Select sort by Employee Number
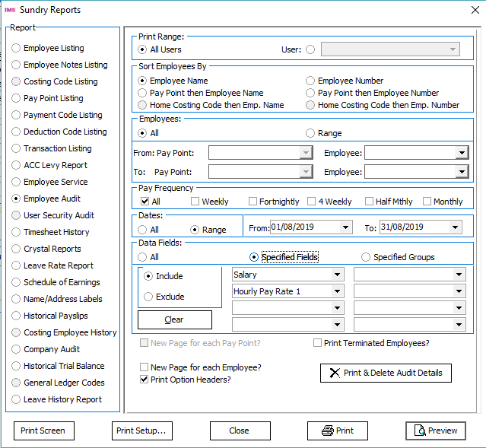The height and width of the screenshot is (448, 486). click(310, 81)
